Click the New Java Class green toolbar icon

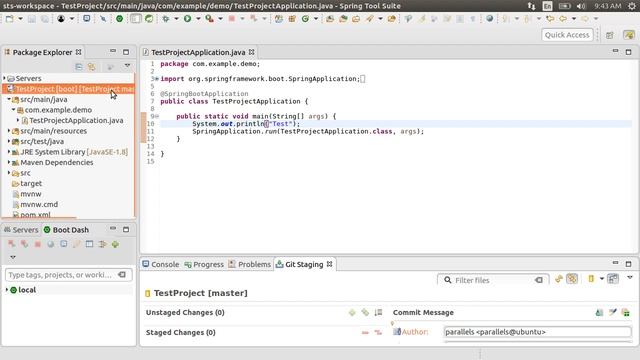pos(305,19)
